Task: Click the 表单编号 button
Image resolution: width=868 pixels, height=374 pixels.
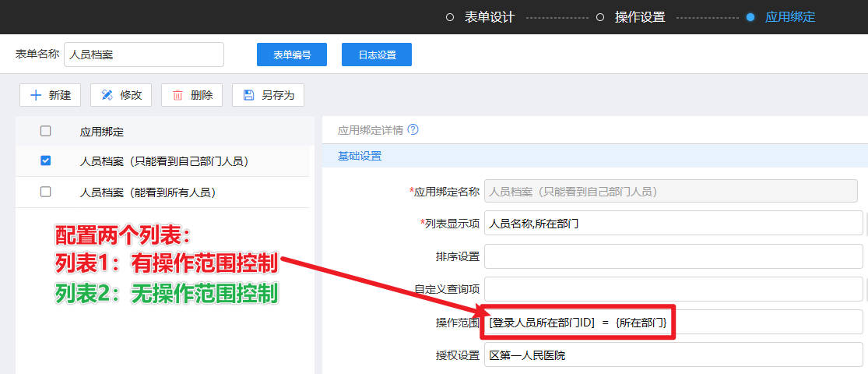Action: coord(292,55)
